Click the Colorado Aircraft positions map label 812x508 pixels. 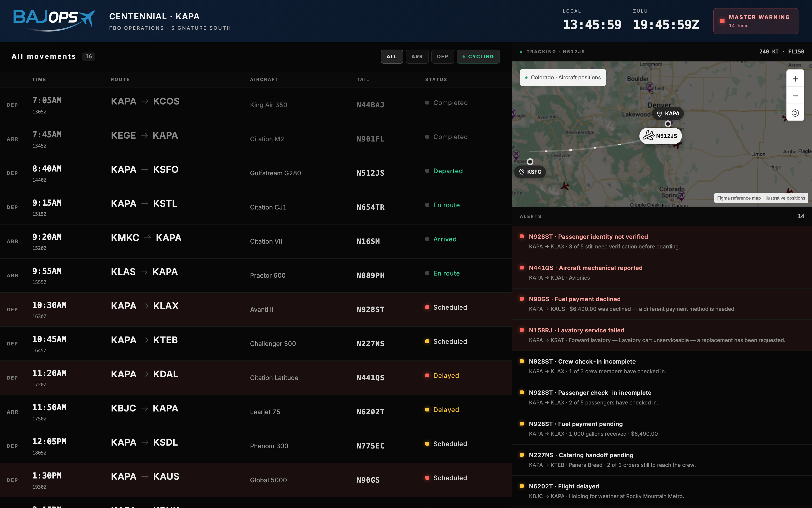tap(563, 78)
